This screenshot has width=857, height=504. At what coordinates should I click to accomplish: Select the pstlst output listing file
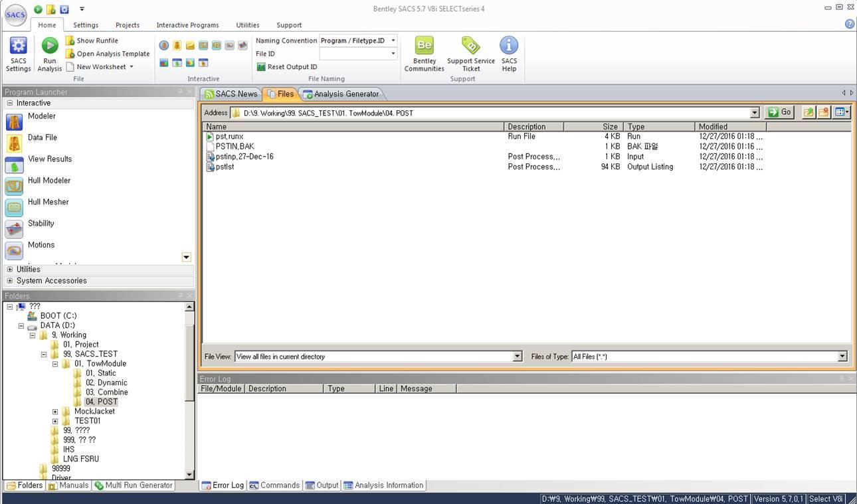tap(225, 167)
